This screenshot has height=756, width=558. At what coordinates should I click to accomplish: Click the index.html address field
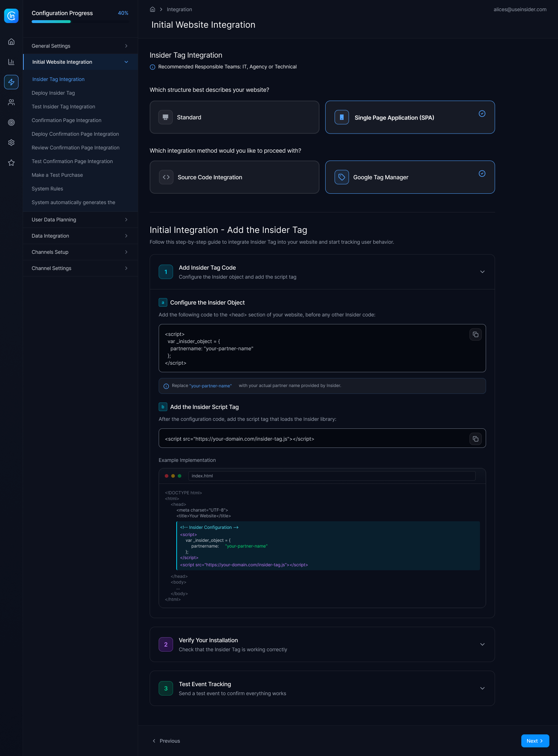pyautogui.click(x=332, y=476)
